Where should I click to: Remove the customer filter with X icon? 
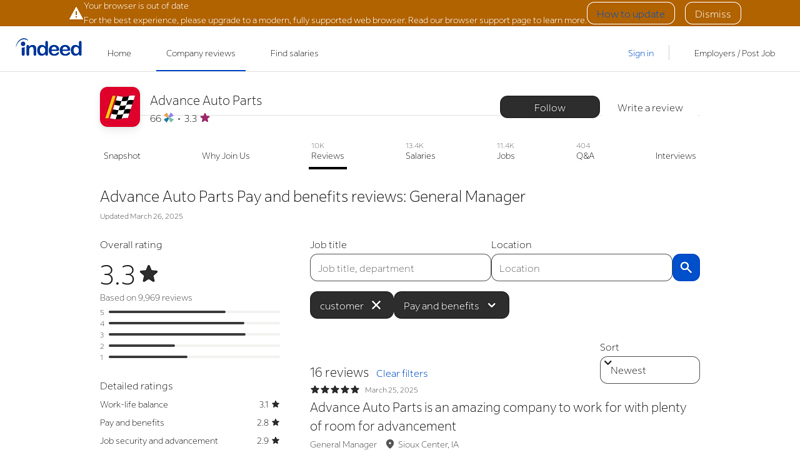[376, 305]
